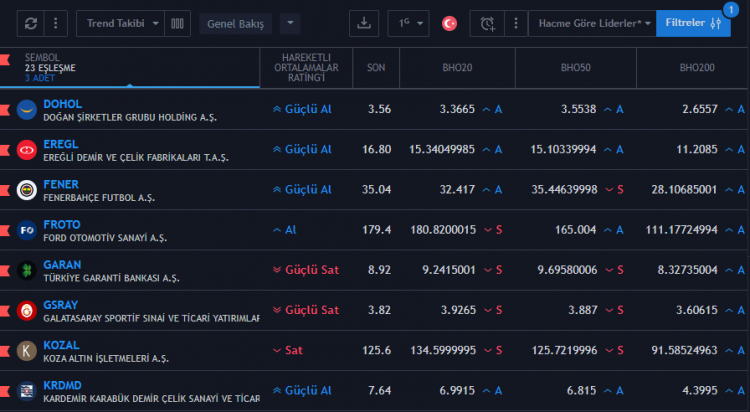Open three-dot menu next to alarm icon
750x412 pixels.
pyautogui.click(x=516, y=23)
